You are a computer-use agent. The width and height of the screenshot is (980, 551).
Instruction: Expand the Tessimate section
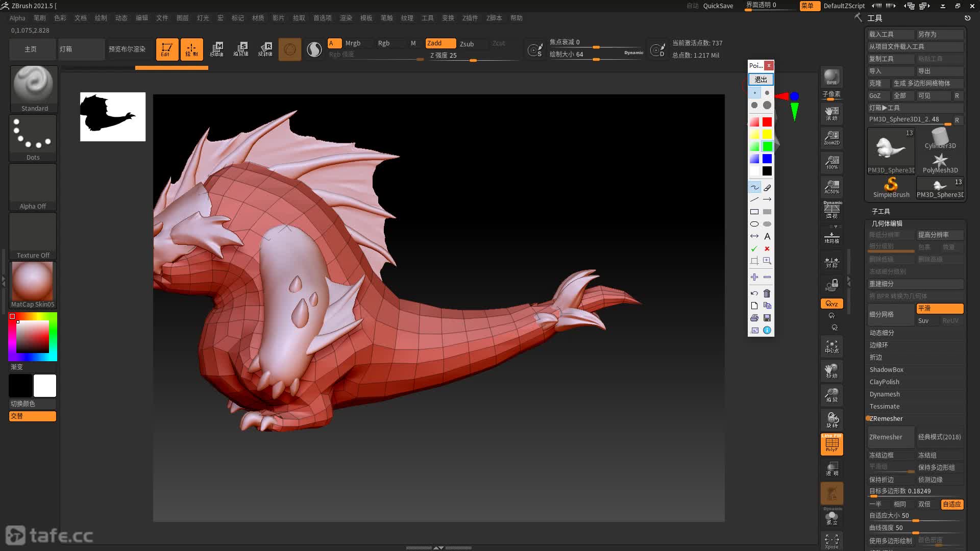(x=885, y=407)
